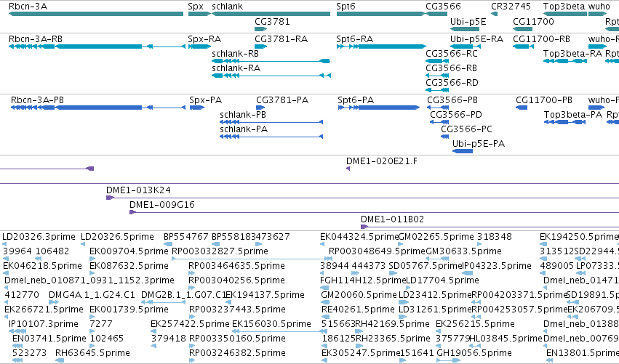
Task: Click the Rbcn-3A gene label
Action: coord(28,7)
